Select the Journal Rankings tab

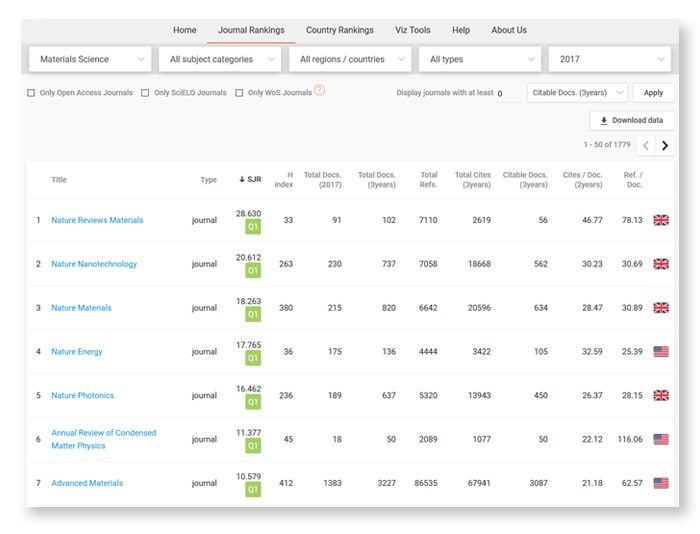point(251,30)
